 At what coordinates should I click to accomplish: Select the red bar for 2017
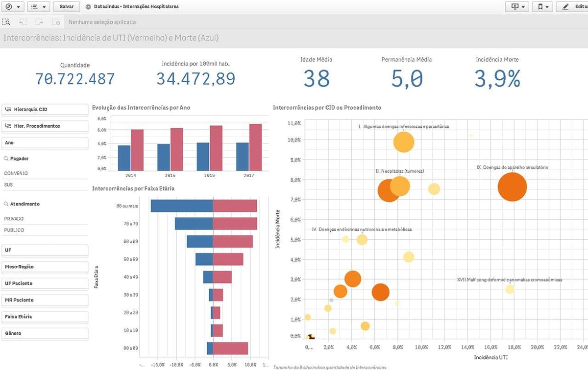click(x=255, y=147)
